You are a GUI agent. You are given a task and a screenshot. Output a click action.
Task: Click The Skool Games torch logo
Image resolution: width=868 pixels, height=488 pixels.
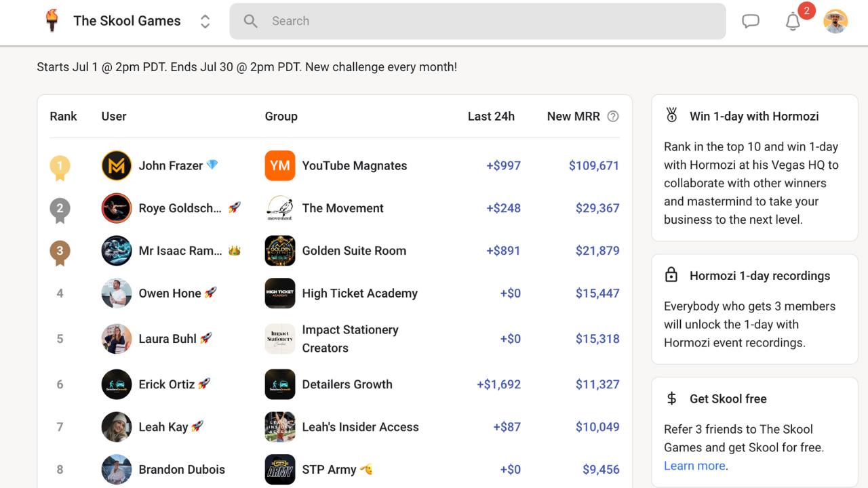[x=52, y=21]
